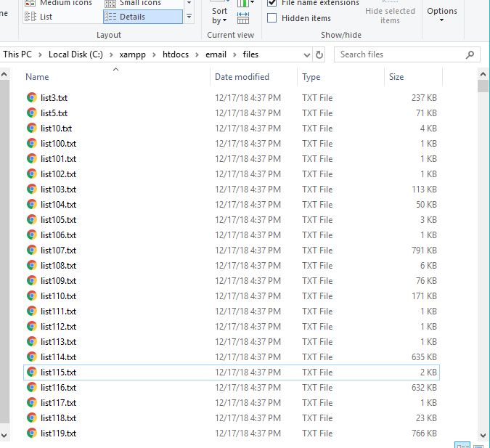Image resolution: width=490 pixels, height=448 pixels.
Task: Select the list100.txt Chrome file icon
Action: tap(31, 144)
